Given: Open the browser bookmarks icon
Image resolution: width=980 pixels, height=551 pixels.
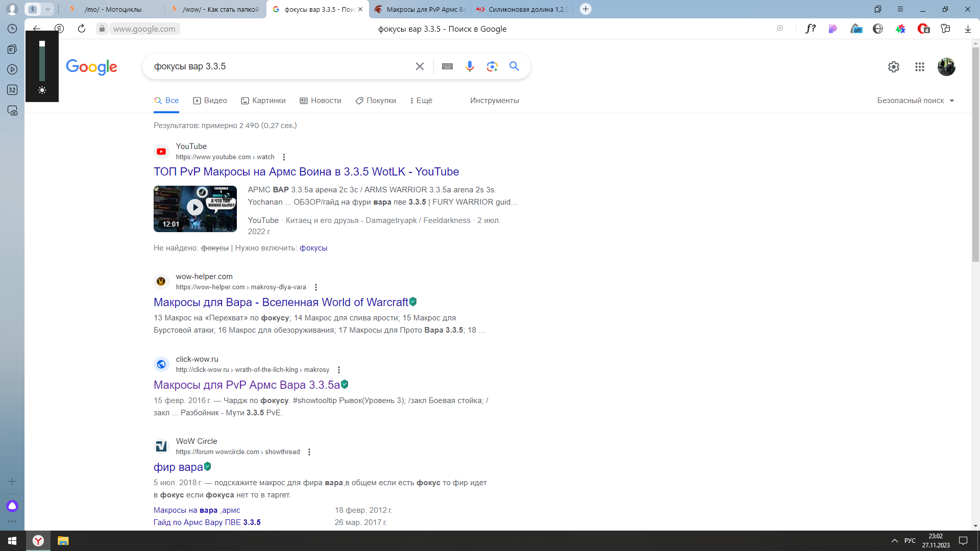Looking at the screenshot, I should tap(878, 9).
